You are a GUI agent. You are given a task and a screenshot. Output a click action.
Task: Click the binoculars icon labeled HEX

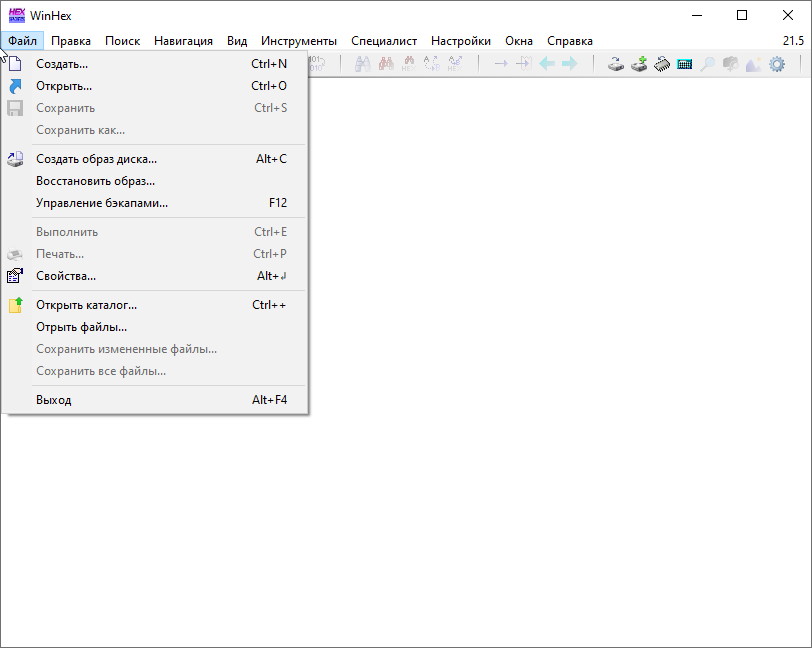click(x=409, y=64)
